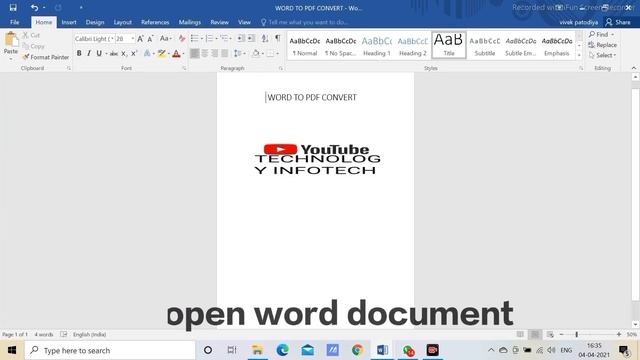Clear all formatting with the eraser icon
Viewport: 640px width, 360px height.
pyautogui.click(x=182, y=38)
